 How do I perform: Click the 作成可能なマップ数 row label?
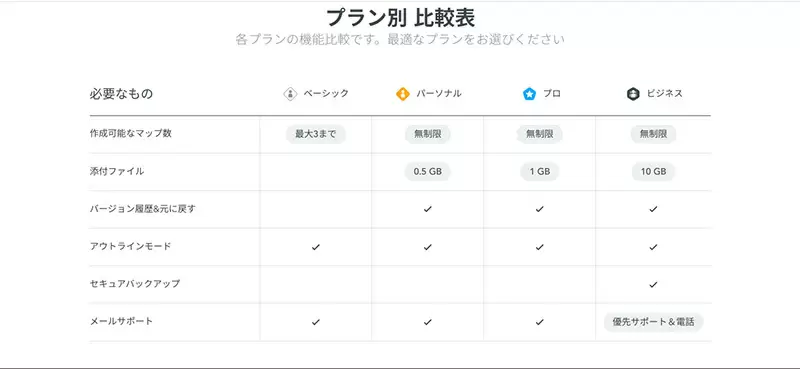(x=131, y=134)
